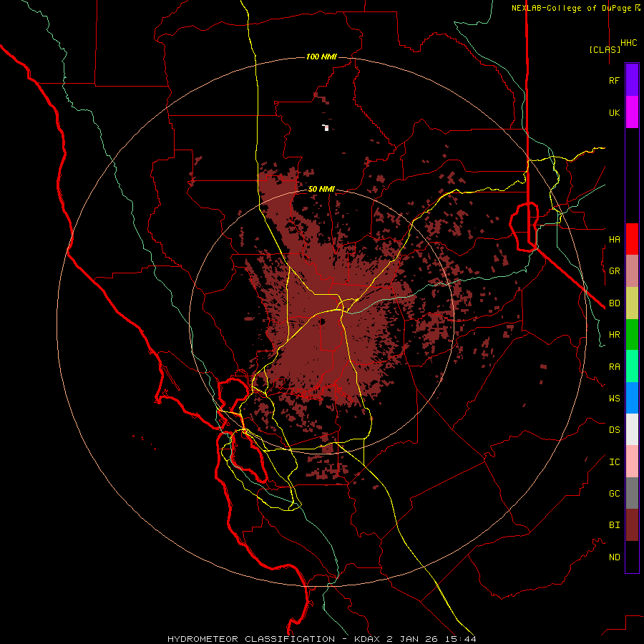Click the GR legend label
Screen dimensions: 644x644
tap(614, 271)
